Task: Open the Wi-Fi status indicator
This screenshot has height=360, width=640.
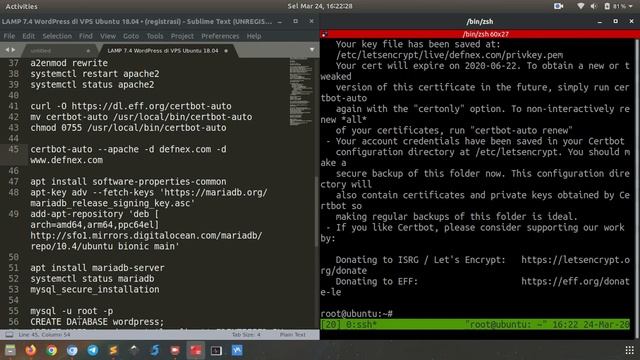Action: coord(580,6)
